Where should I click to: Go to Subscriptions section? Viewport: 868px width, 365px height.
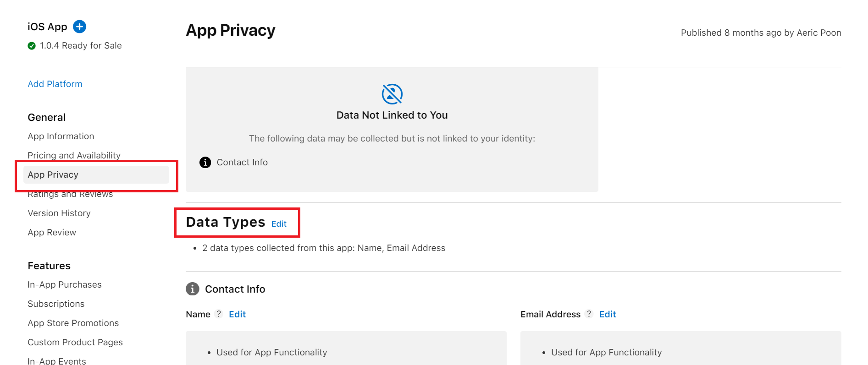pyautogui.click(x=56, y=304)
